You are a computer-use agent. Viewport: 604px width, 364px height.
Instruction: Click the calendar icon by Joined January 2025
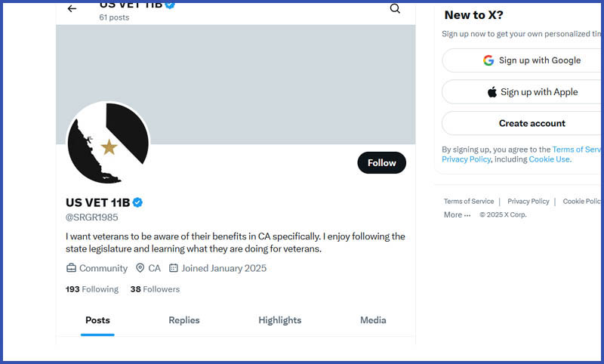tap(174, 267)
